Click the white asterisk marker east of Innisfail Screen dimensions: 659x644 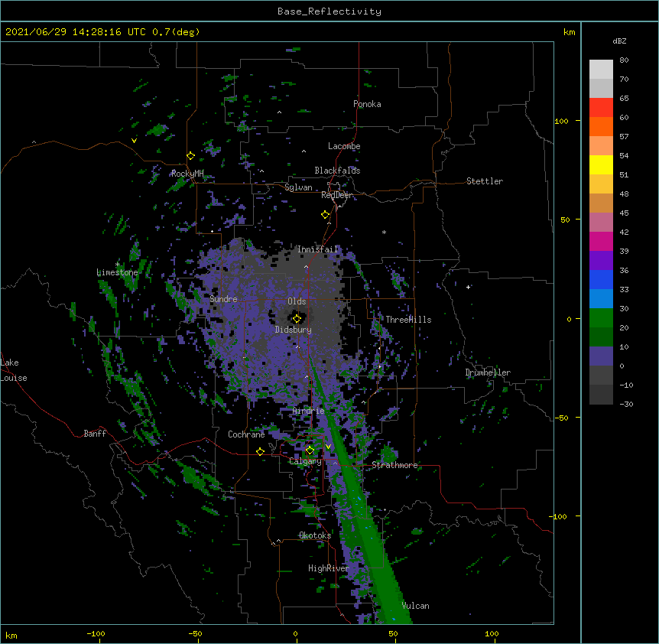tap(384, 232)
